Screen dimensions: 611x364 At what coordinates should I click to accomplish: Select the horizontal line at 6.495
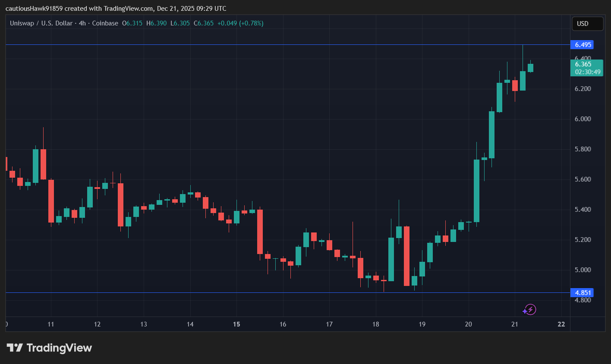pyautogui.click(x=259, y=45)
